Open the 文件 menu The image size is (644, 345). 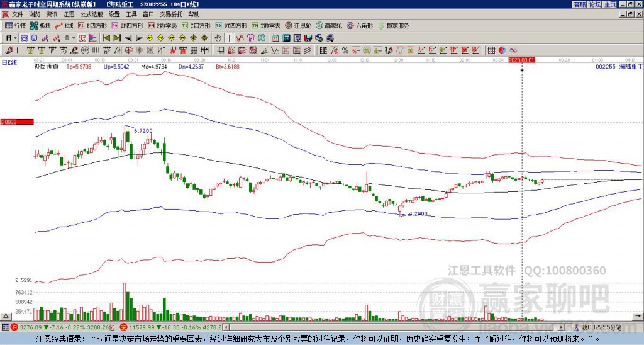tap(18, 14)
